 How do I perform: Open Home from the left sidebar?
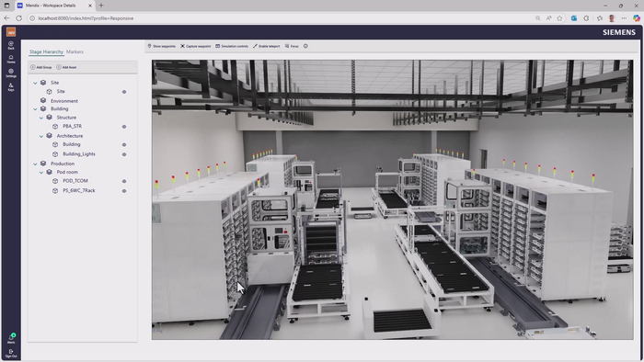(x=11, y=59)
